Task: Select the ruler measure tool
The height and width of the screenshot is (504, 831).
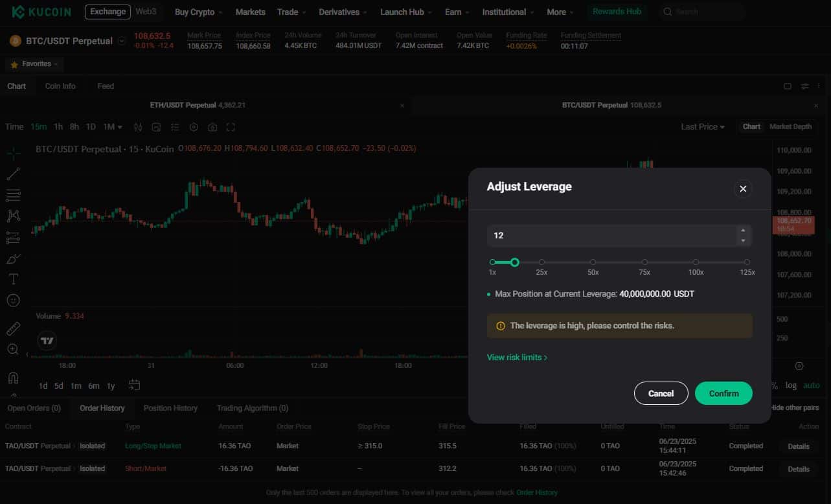Action: click(x=13, y=329)
